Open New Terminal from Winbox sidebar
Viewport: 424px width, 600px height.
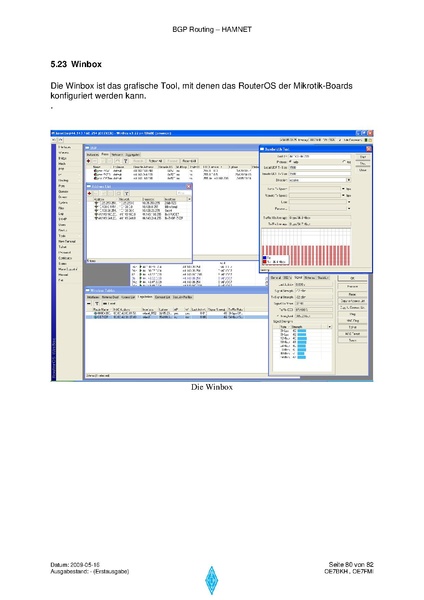click(x=67, y=241)
